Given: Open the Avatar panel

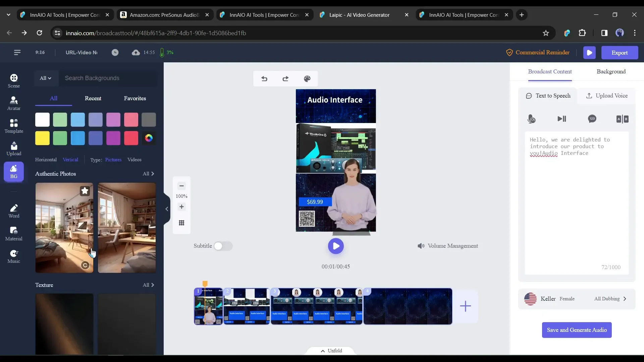Looking at the screenshot, I should [x=14, y=103].
